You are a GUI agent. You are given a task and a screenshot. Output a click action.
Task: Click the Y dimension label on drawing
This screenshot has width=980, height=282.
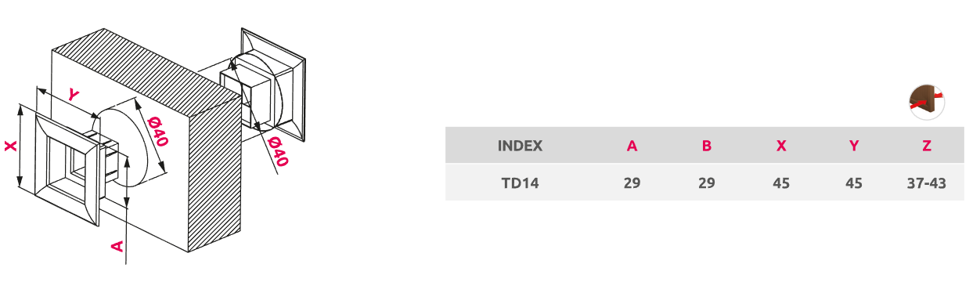74,95
